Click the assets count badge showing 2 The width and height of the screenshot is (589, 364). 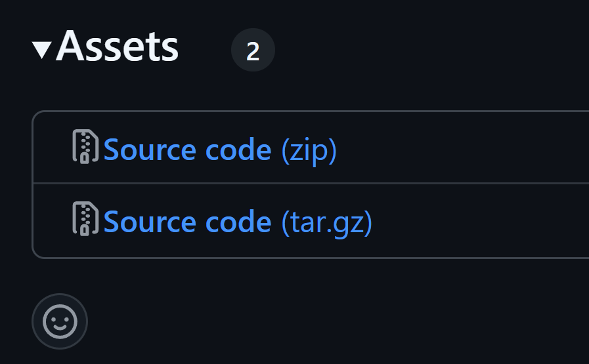coord(253,50)
